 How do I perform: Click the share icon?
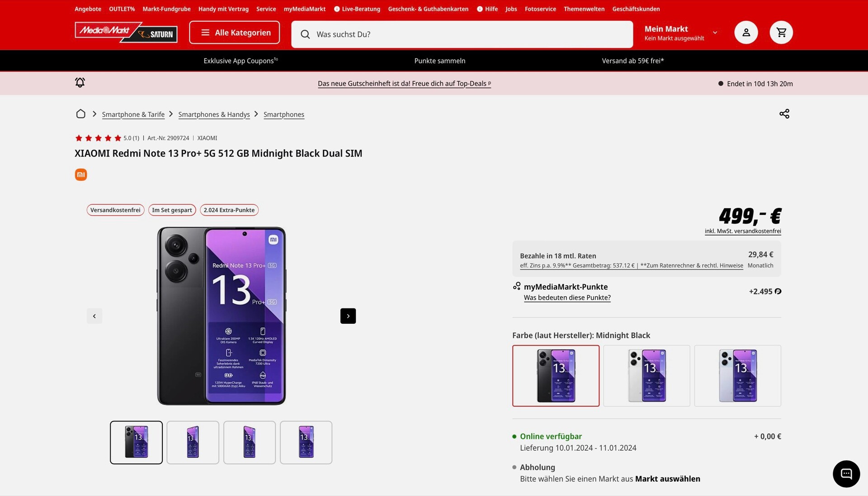click(784, 114)
